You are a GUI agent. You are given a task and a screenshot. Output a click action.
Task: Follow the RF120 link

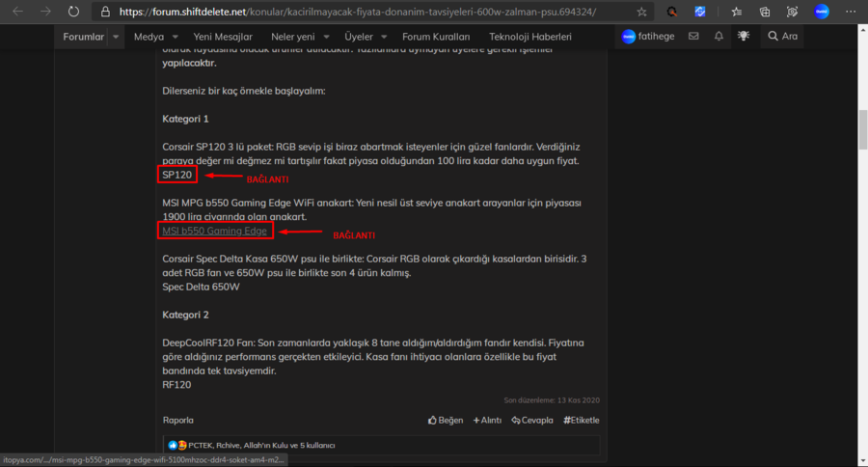point(176,385)
